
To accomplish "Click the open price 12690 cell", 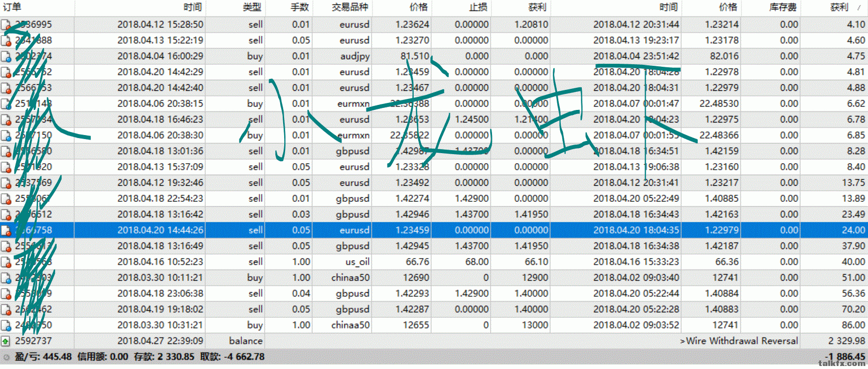I will pyautogui.click(x=416, y=278).
